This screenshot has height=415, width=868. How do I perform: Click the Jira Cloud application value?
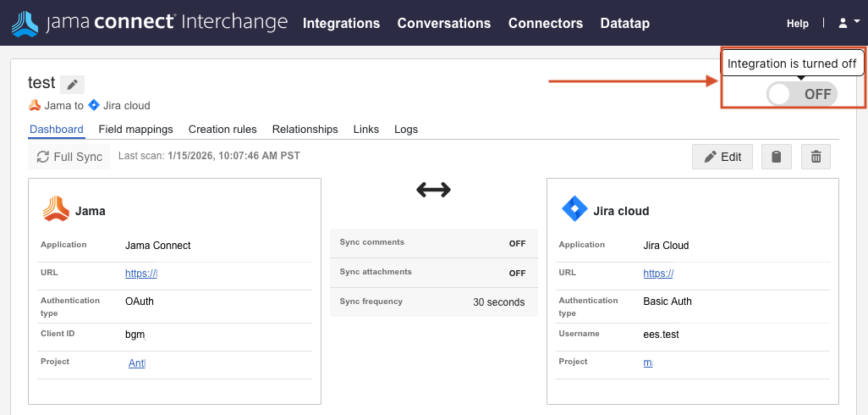(666, 246)
